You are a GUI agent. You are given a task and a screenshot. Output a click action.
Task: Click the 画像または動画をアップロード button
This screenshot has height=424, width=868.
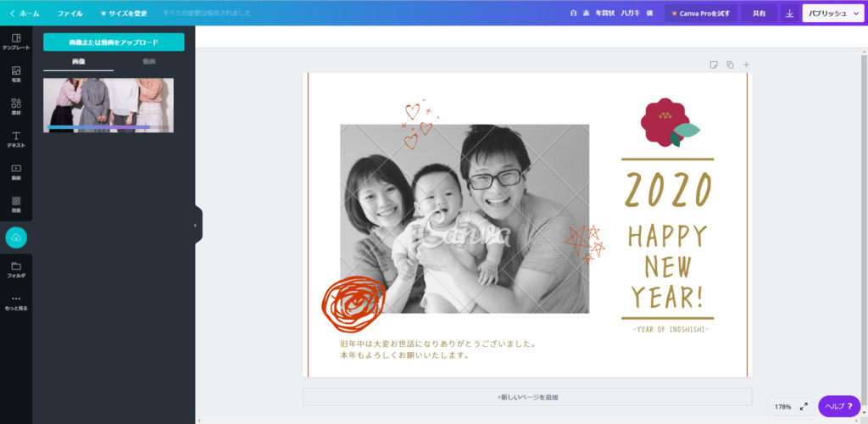pyautogui.click(x=114, y=42)
